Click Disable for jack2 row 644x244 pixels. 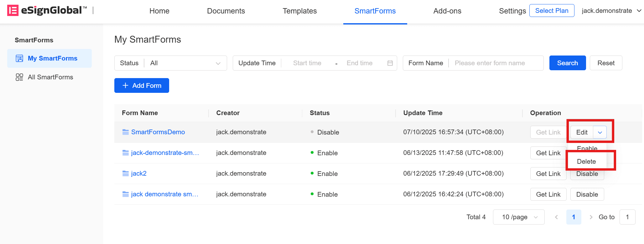click(x=587, y=174)
